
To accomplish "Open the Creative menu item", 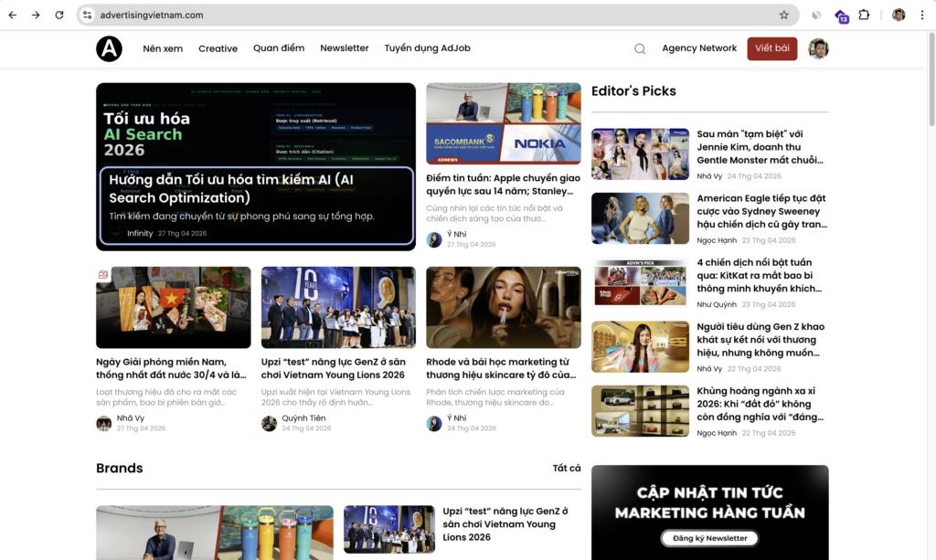I will click(x=218, y=48).
